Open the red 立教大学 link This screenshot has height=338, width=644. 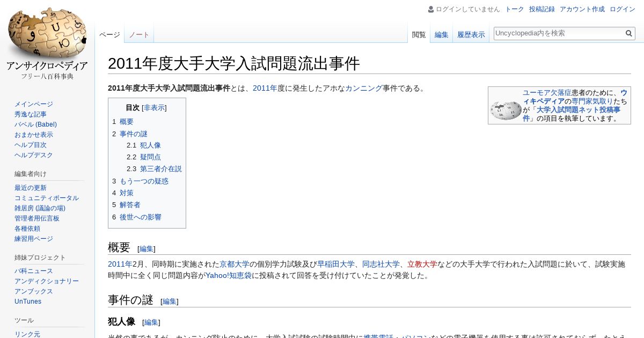pos(422,264)
